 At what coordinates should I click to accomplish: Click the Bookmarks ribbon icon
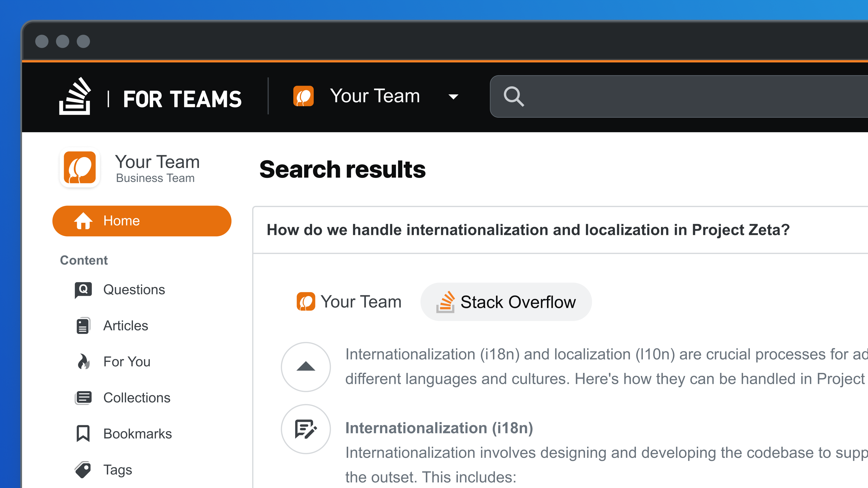83,433
